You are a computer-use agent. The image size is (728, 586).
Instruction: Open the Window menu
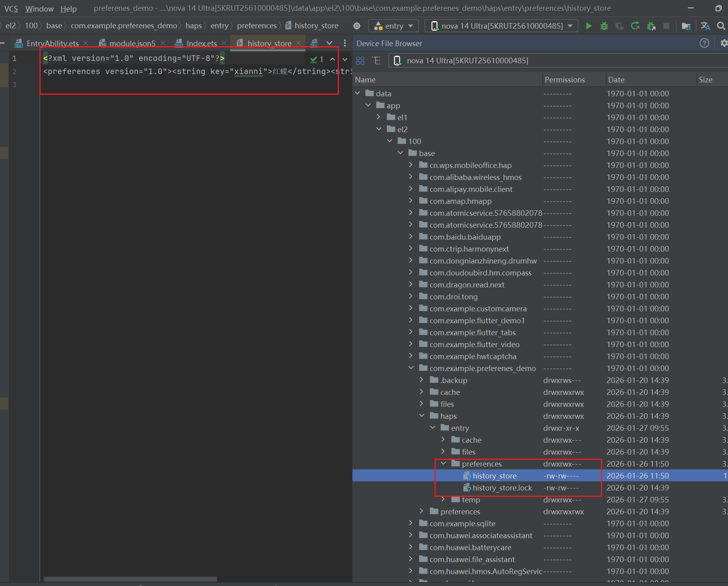coord(39,9)
